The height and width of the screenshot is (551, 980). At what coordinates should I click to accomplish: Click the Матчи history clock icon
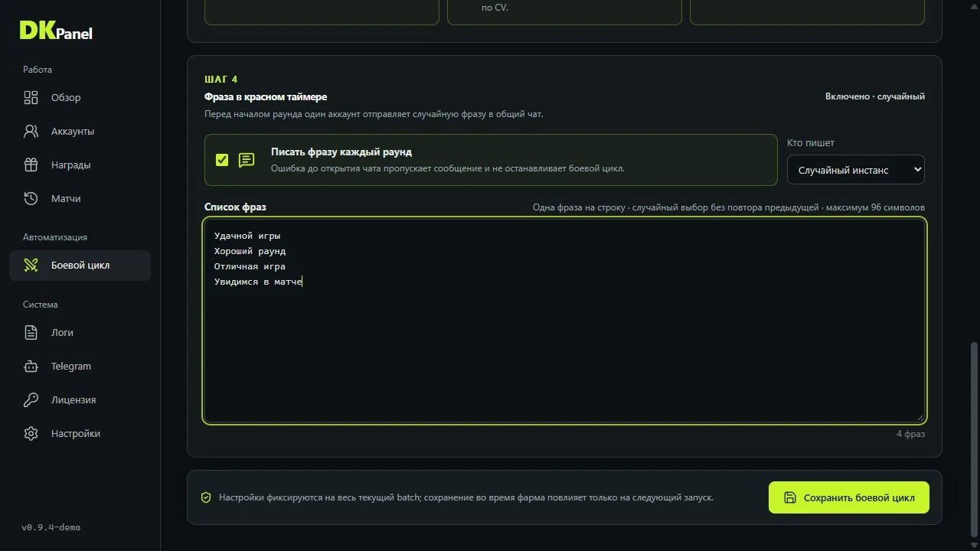click(x=31, y=198)
